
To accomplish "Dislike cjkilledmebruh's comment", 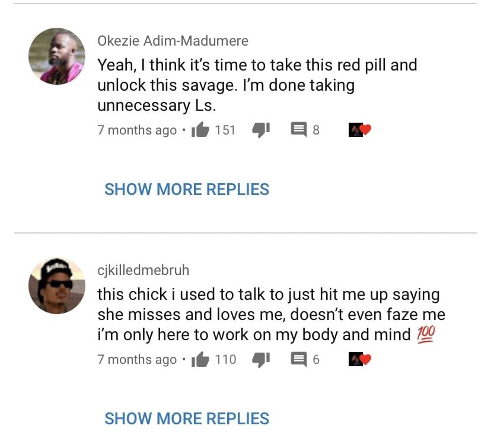I will (261, 359).
